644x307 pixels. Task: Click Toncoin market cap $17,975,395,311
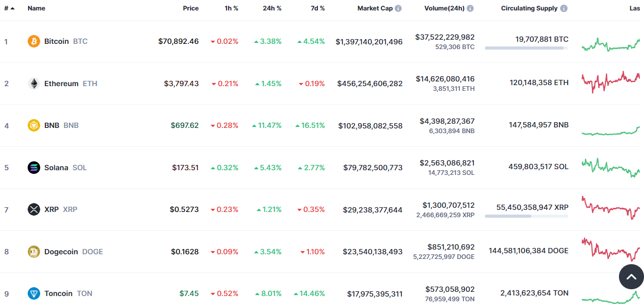coord(375,293)
